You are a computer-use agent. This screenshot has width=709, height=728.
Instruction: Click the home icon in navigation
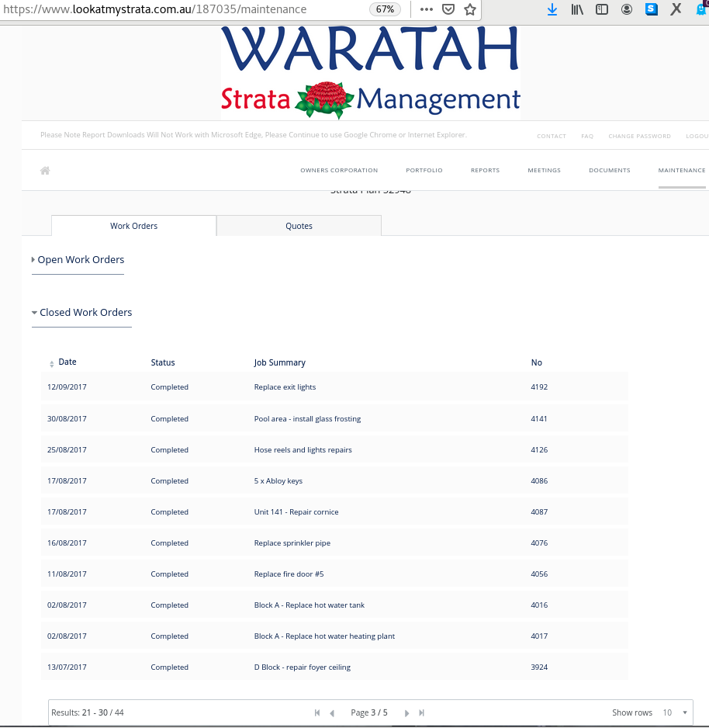pyautogui.click(x=45, y=171)
